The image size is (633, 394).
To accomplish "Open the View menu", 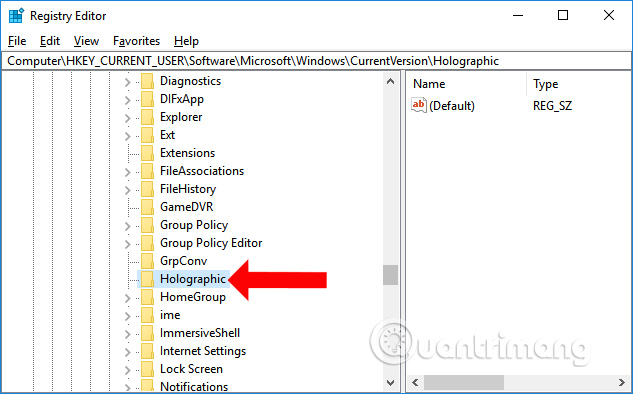I will (x=86, y=41).
